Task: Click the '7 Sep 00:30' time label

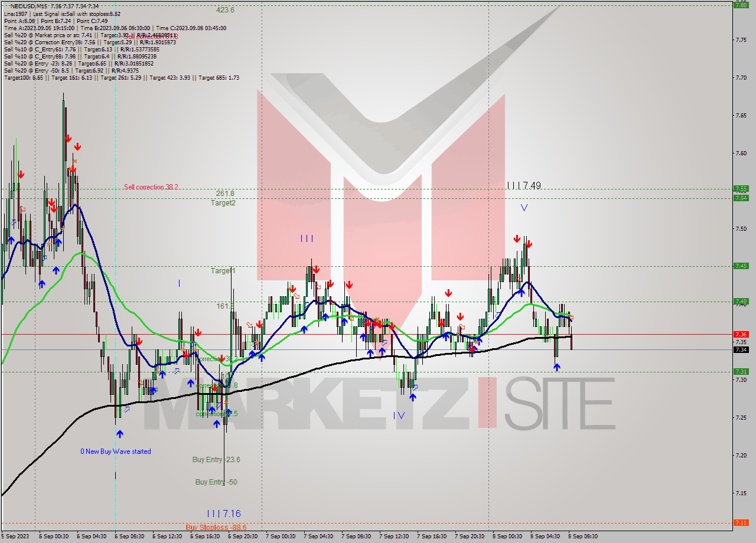Action: click(x=281, y=537)
